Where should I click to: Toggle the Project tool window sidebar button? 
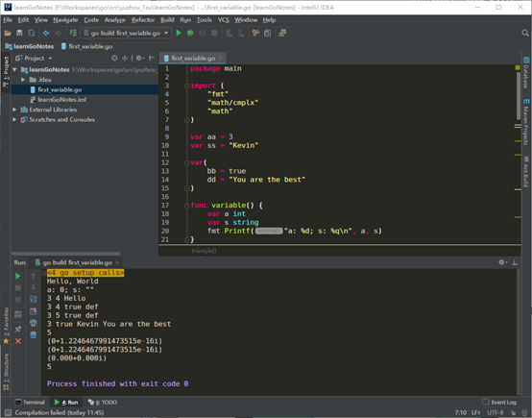6,72
